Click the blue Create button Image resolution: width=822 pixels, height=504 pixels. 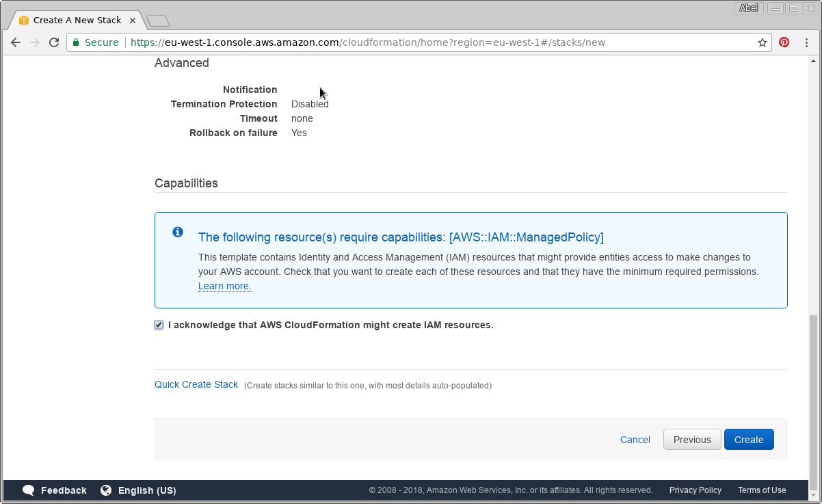click(x=749, y=440)
